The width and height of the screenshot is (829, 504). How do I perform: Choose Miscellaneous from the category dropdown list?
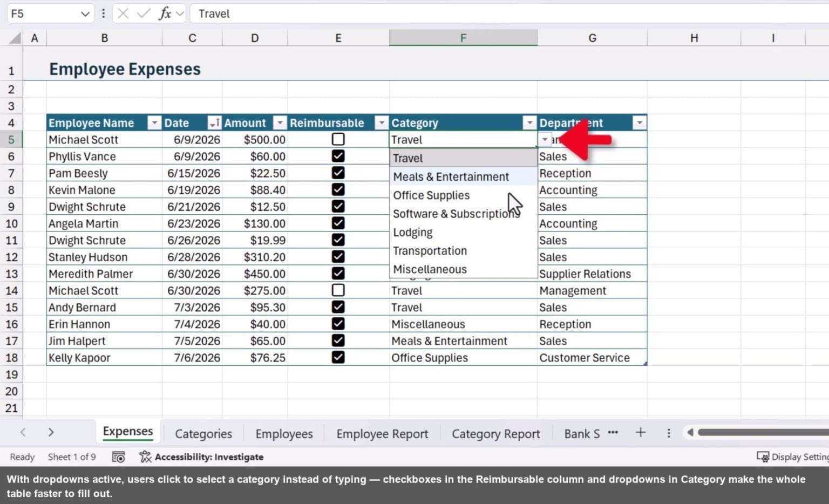tap(464, 269)
